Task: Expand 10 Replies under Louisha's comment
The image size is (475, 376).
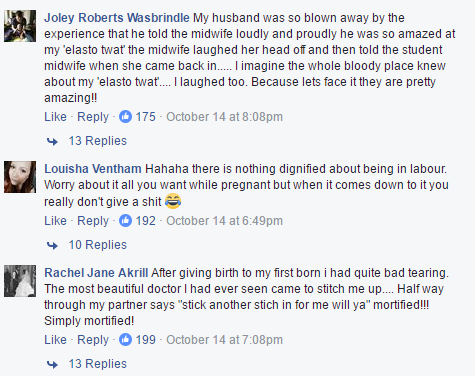Action: click(x=98, y=245)
